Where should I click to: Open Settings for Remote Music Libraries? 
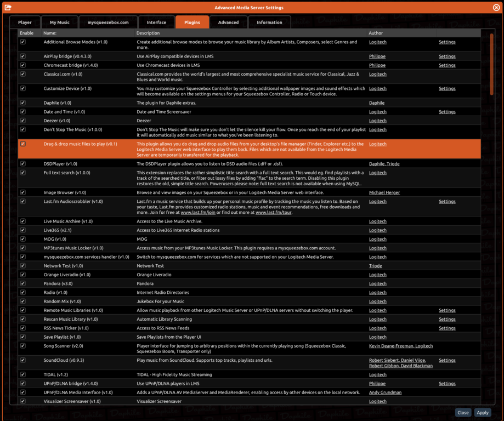[x=447, y=310]
